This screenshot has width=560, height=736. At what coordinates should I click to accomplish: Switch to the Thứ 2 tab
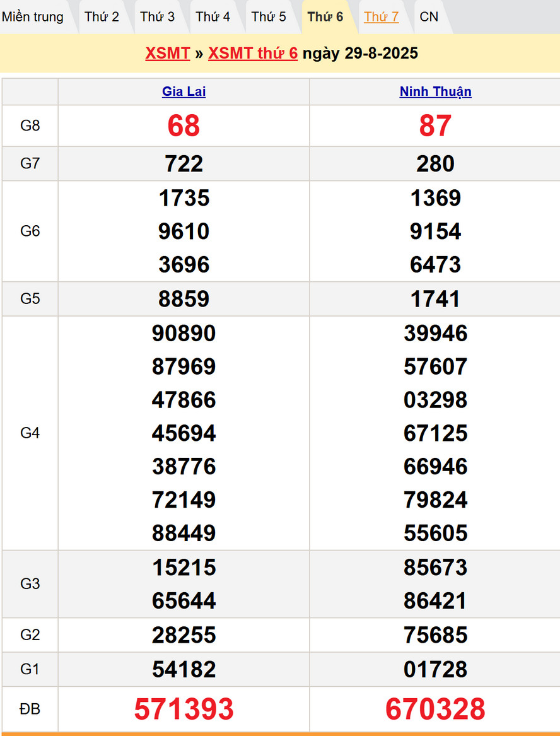pos(102,17)
